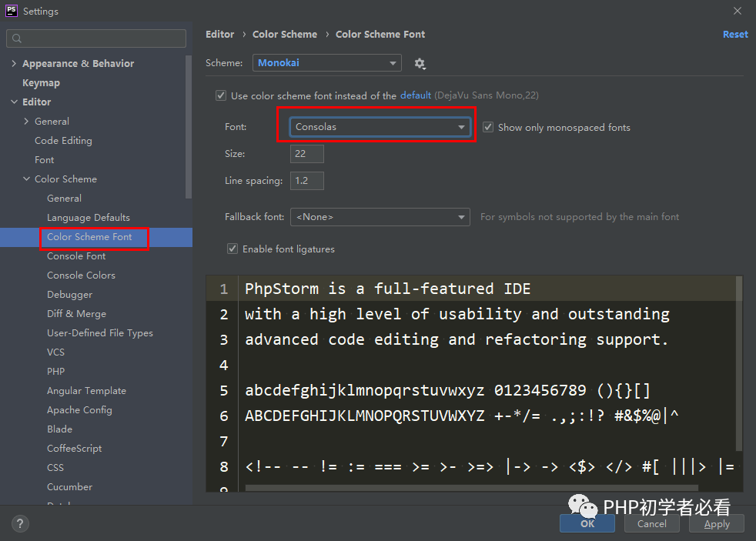Click the font Size input field
This screenshot has width=756, height=541.
[x=306, y=154]
